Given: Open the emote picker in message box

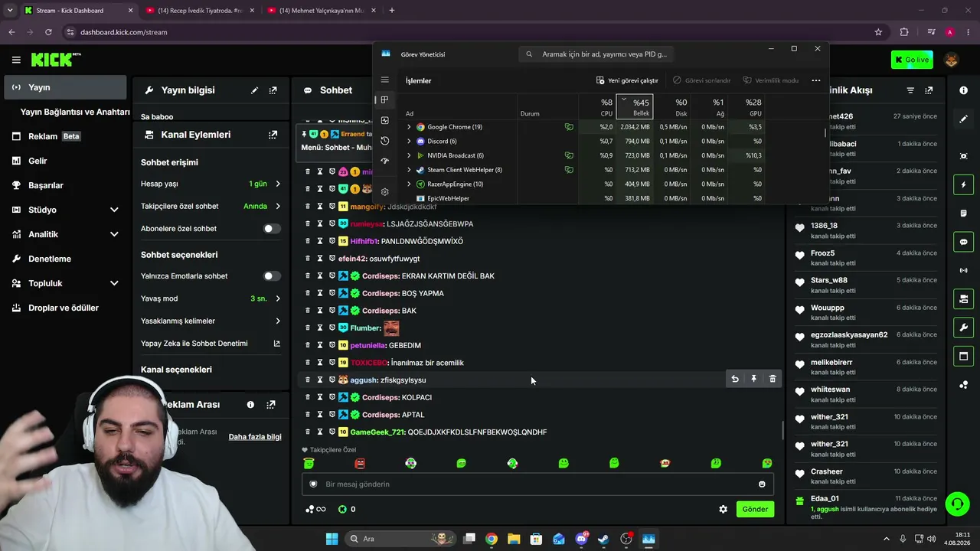Looking at the screenshot, I should tap(762, 484).
